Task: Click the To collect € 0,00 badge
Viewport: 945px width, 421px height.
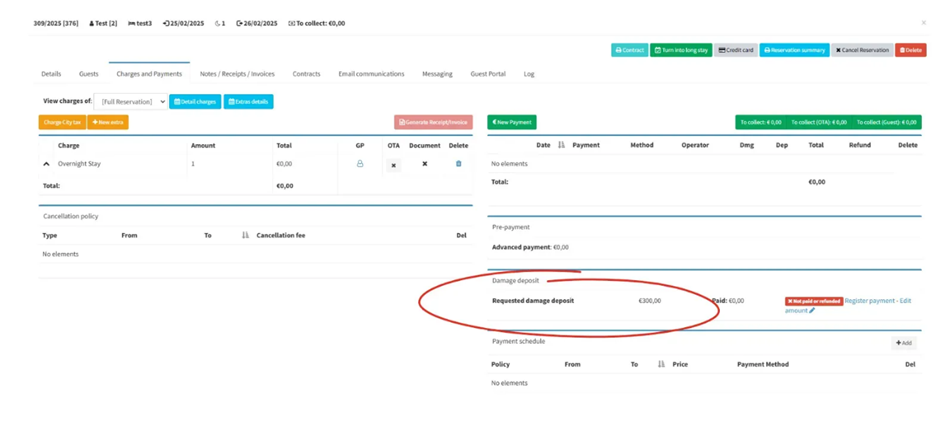Action: [761, 122]
